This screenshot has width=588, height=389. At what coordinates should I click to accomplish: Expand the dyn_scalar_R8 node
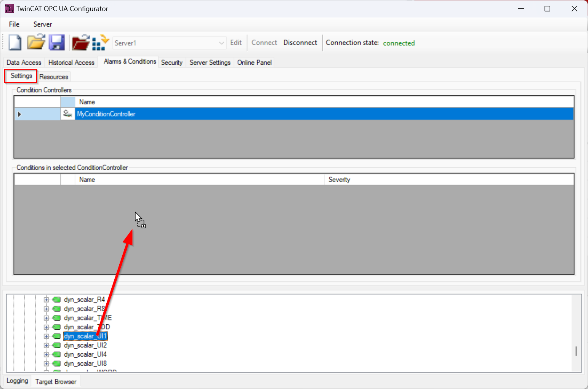tap(46, 309)
